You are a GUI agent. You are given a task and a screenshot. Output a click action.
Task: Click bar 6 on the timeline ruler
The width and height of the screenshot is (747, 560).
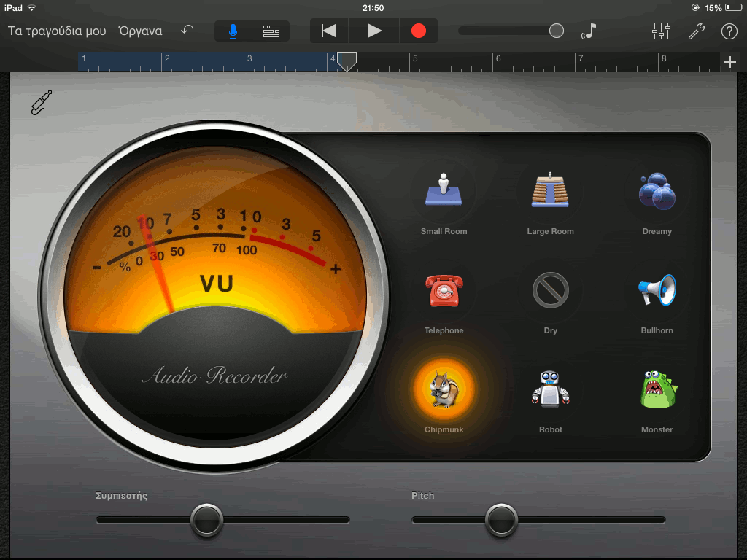tap(498, 58)
